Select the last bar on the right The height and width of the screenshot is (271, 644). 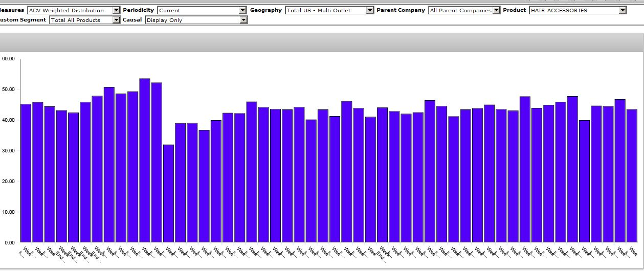tap(632, 175)
